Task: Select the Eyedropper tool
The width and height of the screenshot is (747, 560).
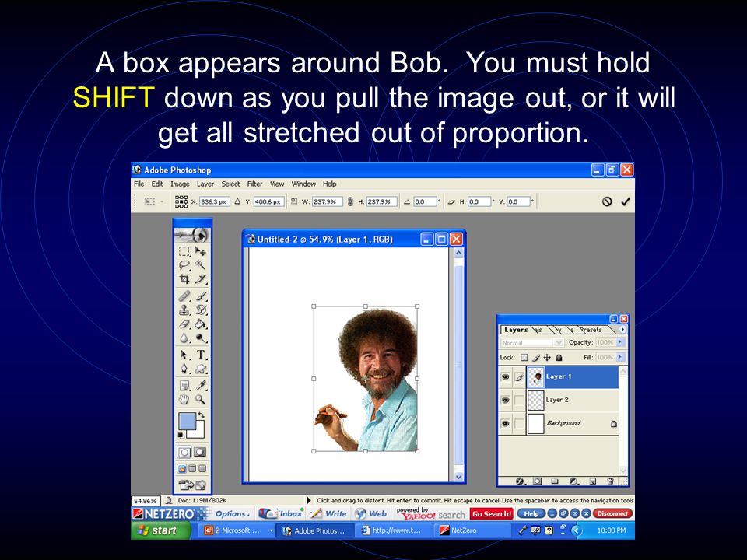Action: click(x=201, y=385)
